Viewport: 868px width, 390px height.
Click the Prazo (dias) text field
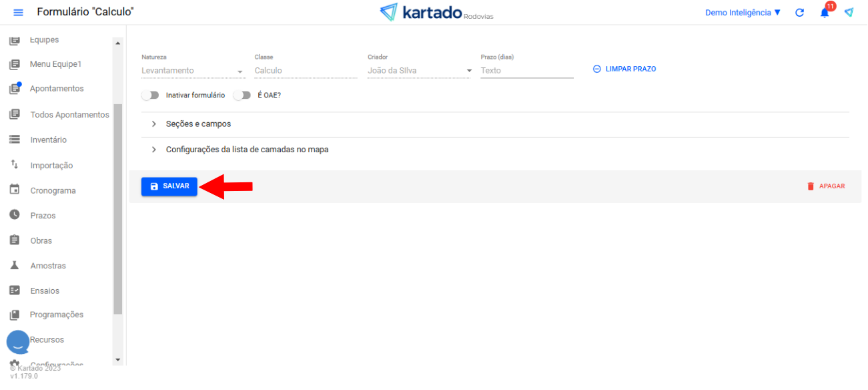click(526, 71)
